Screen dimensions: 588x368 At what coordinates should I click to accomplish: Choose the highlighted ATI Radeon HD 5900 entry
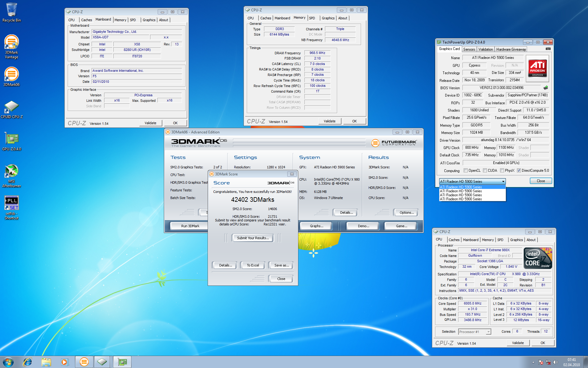point(472,187)
